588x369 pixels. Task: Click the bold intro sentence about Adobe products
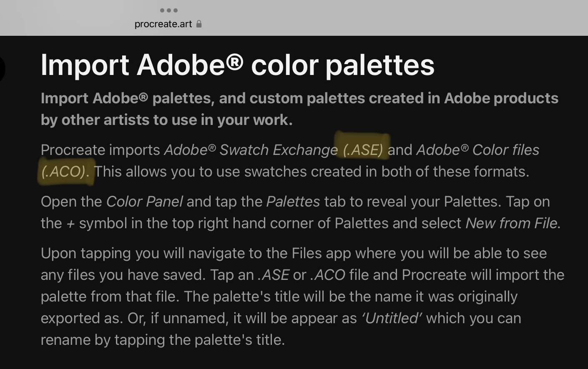(x=299, y=109)
